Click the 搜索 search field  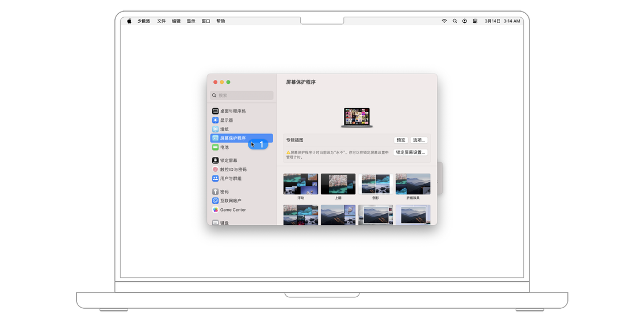point(241,95)
